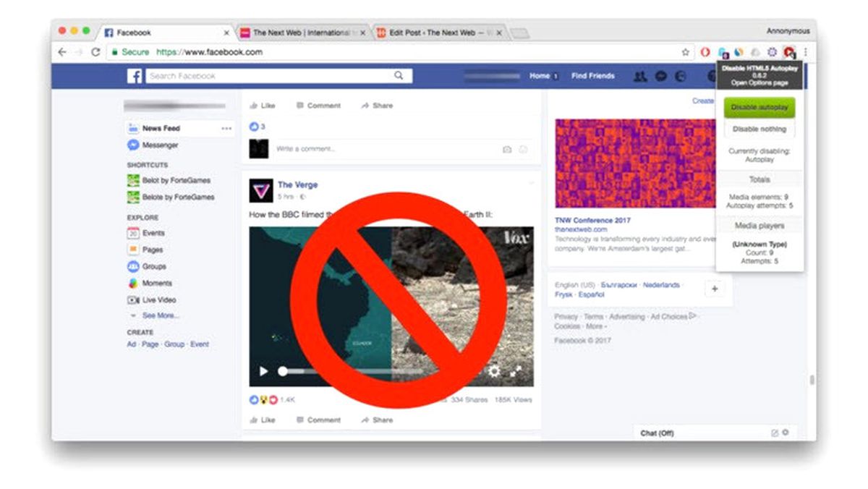Open The Verge page link

297,185
